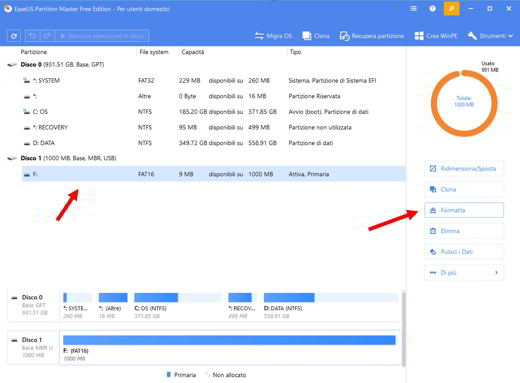Click the Partizione column header

coord(34,52)
